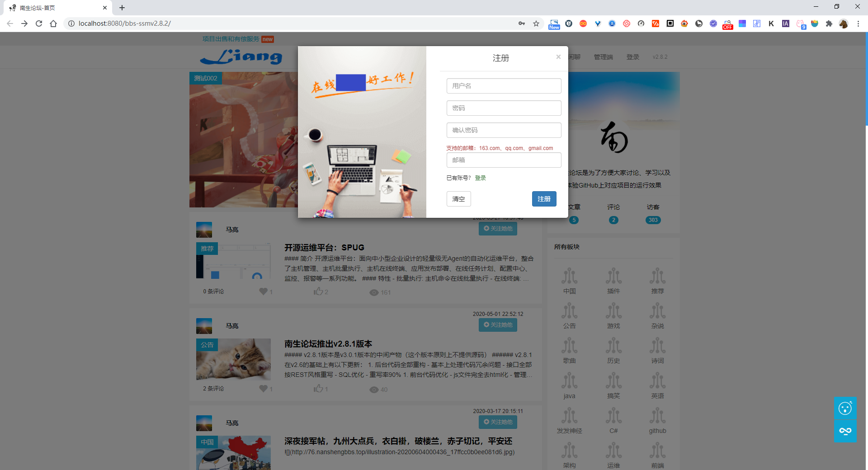Image resolution: width=868 pixels, height=470 pixels.
Task: Open the 推荐 board icon
Action: [x=657, y=276]
